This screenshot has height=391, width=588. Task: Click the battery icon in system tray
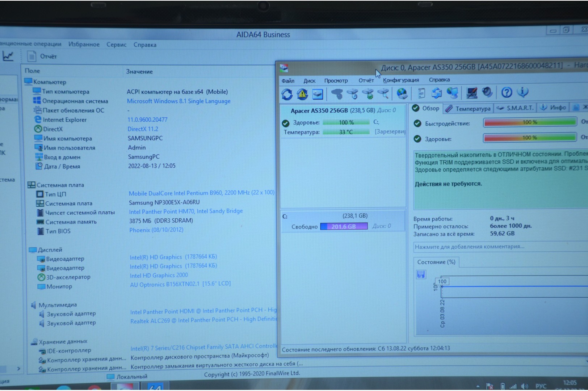(x=503, y=386)
